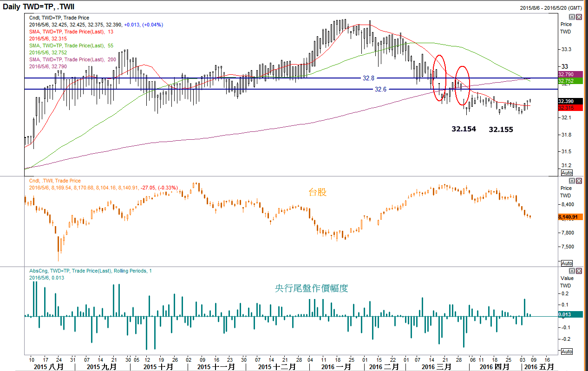Maximize the .TWII stock index pane
The height and width of the screenshot is (371, 588).
click(572, 180)
